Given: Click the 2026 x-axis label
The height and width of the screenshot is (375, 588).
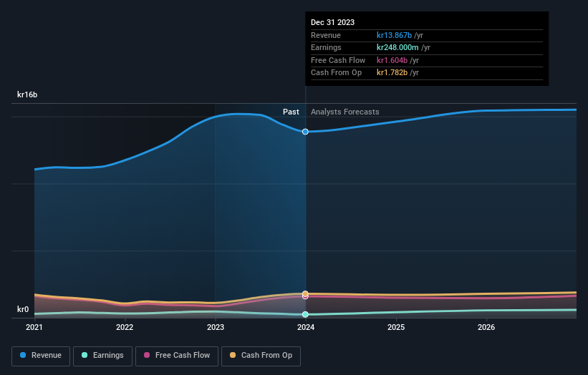Looking at the screenshot, I should click(486, 327).
